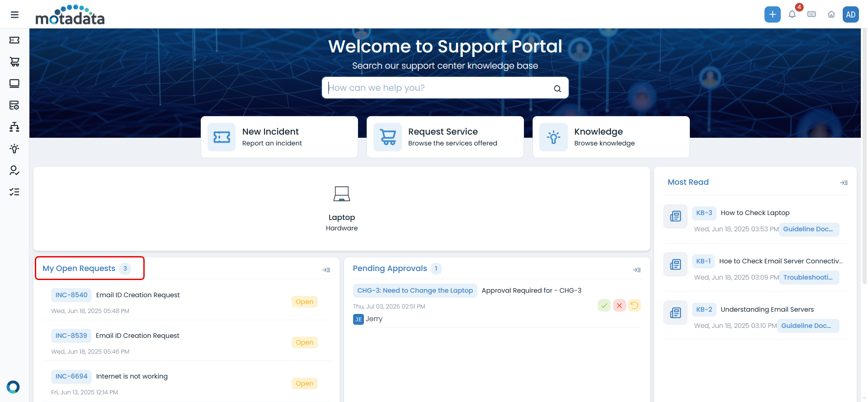The image size is (868, 402).
Task: Expand the Most Read articles list
Action: pos(844,182)
